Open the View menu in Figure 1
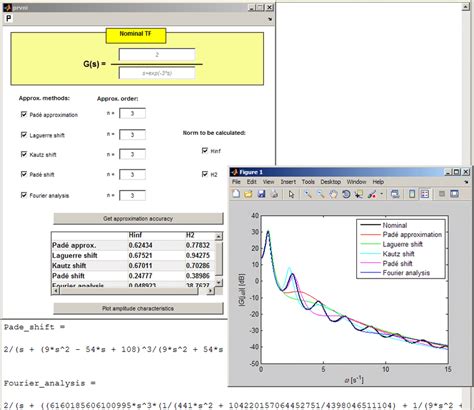 pos(268,182)
